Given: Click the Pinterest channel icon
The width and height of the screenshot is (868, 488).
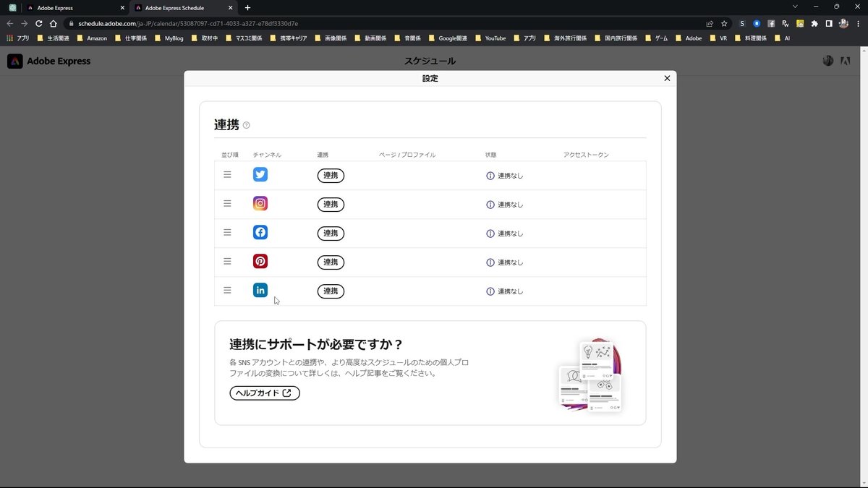Looking at the screenshot, I should 260,261.
